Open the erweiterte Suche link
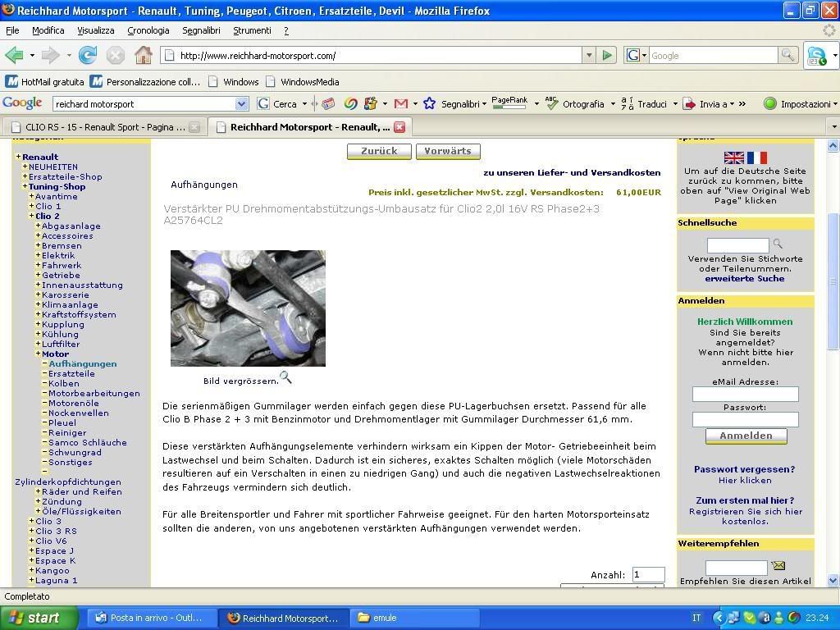The width and height of the screenshot is (840, 630). click(x=745, y=279)
